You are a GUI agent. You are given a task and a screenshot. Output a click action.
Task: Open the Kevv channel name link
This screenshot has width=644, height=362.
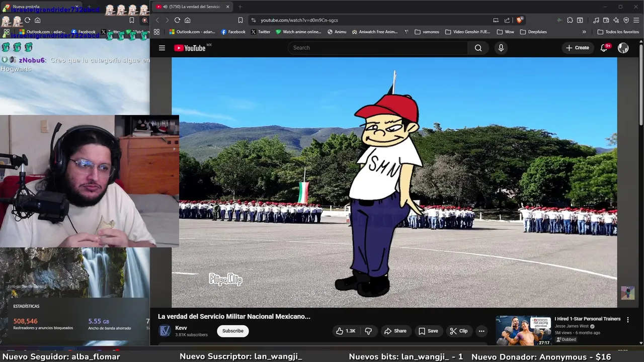[181, 328]
